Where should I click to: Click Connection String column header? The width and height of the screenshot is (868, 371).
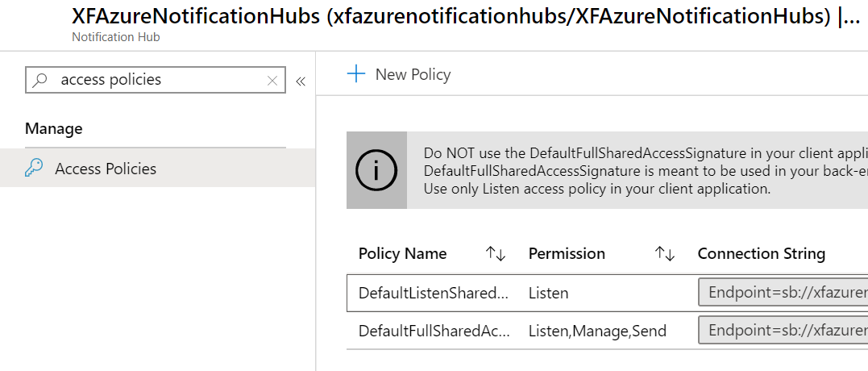[x=761, y=253]
